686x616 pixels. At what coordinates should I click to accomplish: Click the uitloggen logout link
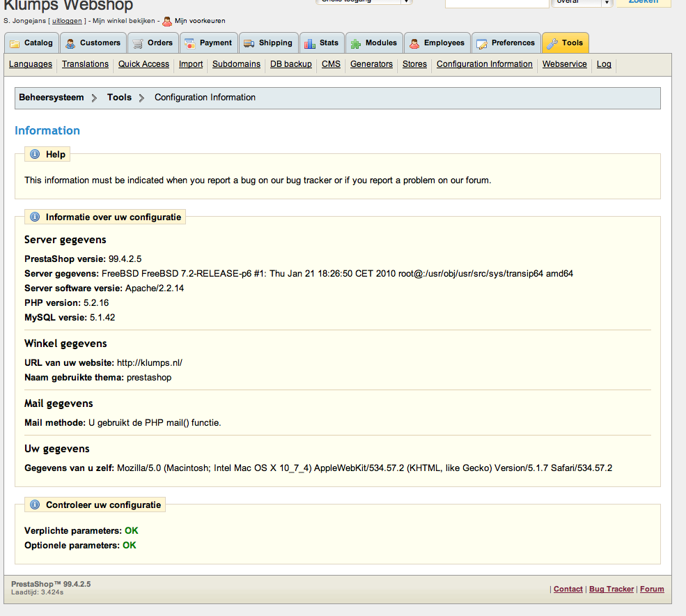tap(67, 21)
